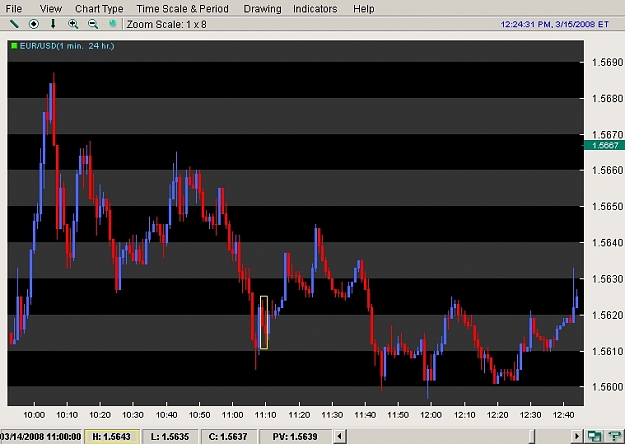Click the 03/14/2008 11:00:00 timestamp field
This screenshot has height=444, width=625.
41,436
